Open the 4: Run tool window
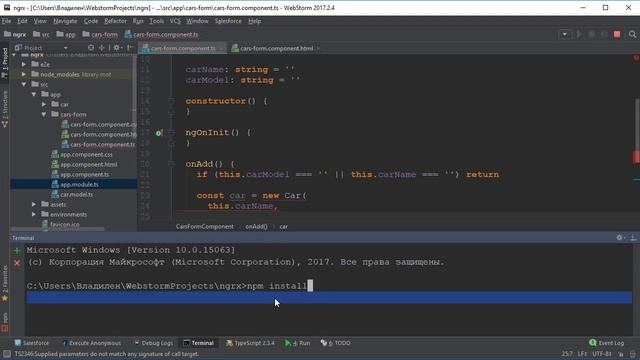The image size is (640, 360). (x=298, y=343)
